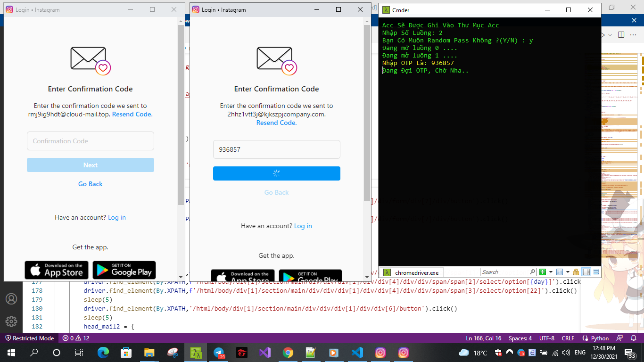Open Visual Studio purple icon on taskbar
The height and width of the screenshot is (362, 644).
click(x=264, y=352)
